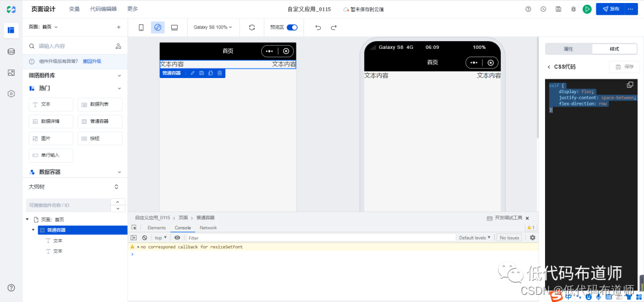Open the image assets sidebar icon
644x302 pixels.
coord(11,73)
